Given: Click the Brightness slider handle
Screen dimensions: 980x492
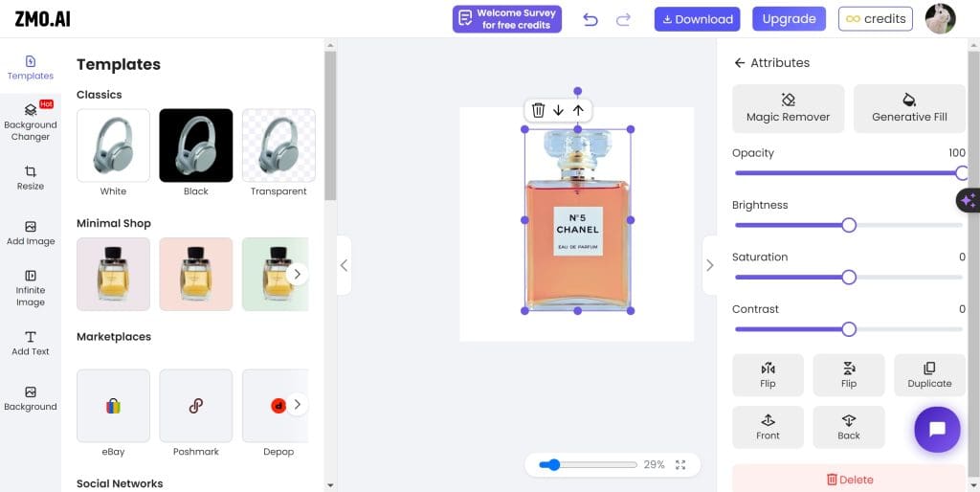Looking at the screenshot, I should click(849, 225).
